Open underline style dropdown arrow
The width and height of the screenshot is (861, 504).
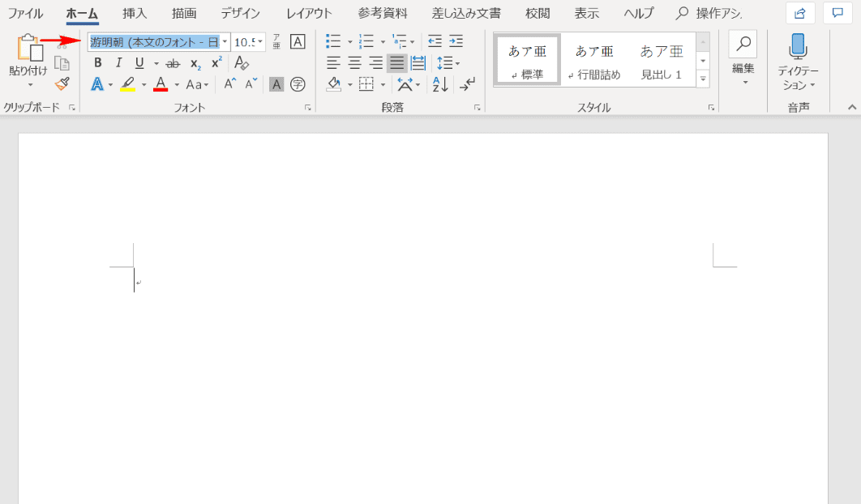pos(156,64)
